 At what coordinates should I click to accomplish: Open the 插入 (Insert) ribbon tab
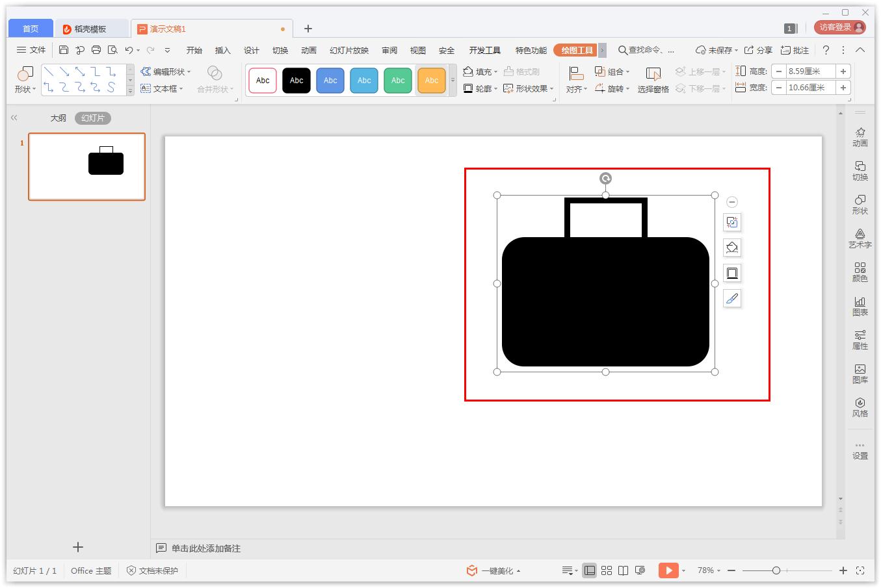[222, 50]
